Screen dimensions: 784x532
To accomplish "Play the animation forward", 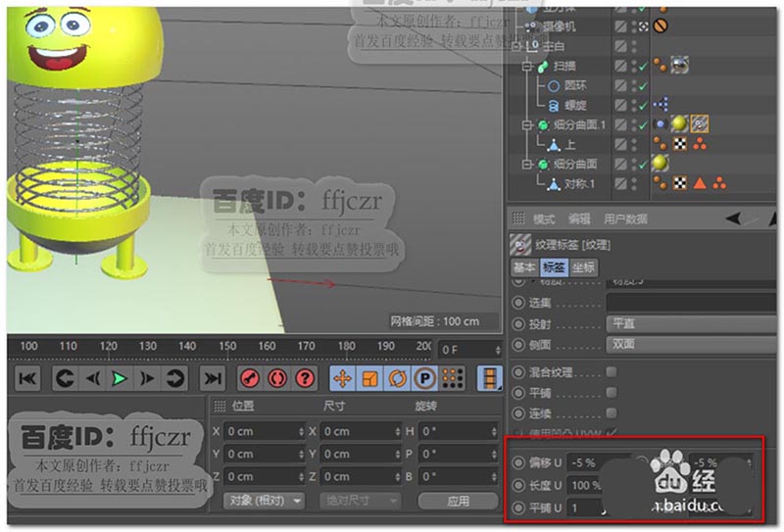I will [x=119, y=378].
